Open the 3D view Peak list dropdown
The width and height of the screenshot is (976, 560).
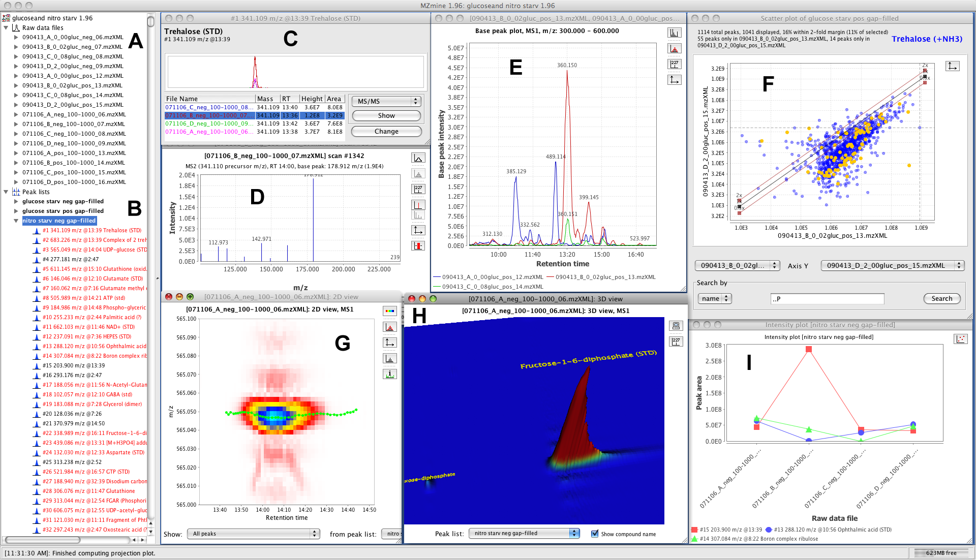click(524, 533)
